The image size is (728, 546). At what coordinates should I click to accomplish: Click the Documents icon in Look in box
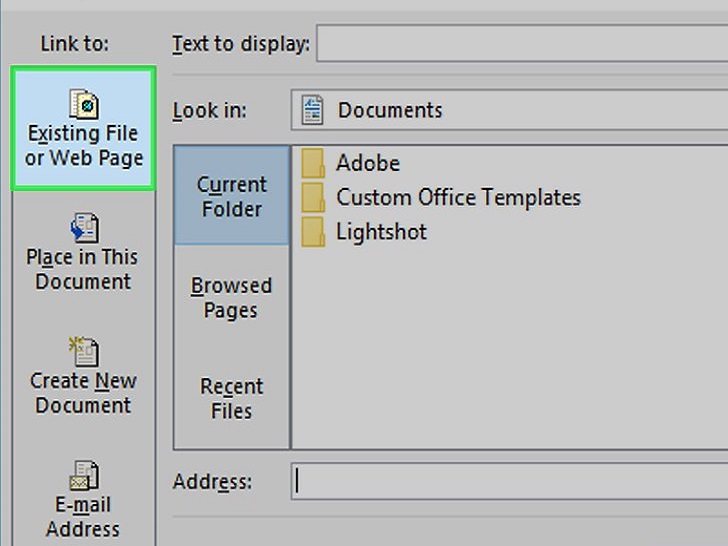[x=312, y=110]
